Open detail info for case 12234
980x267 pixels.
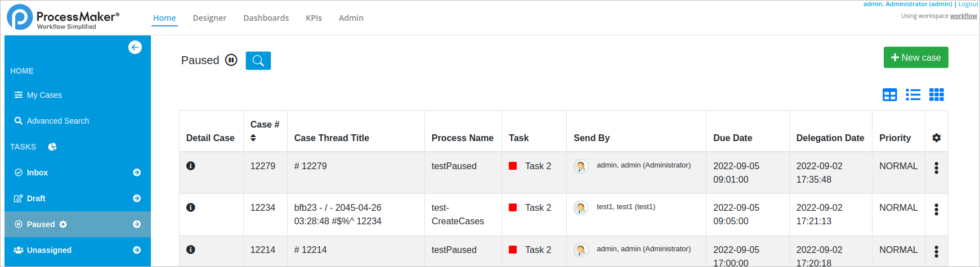(x=191, y=207)
